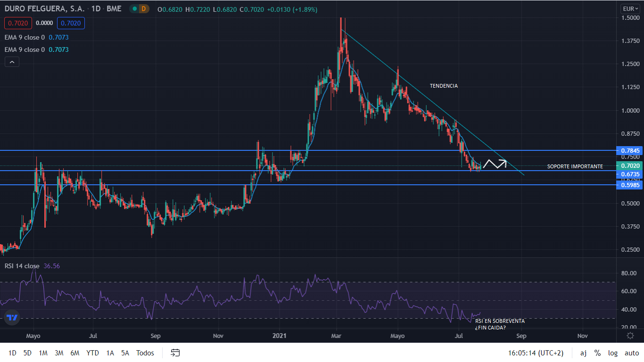The image size is (644, 362).
Task: Select the Todos date range
Action: tap(145, 353)
